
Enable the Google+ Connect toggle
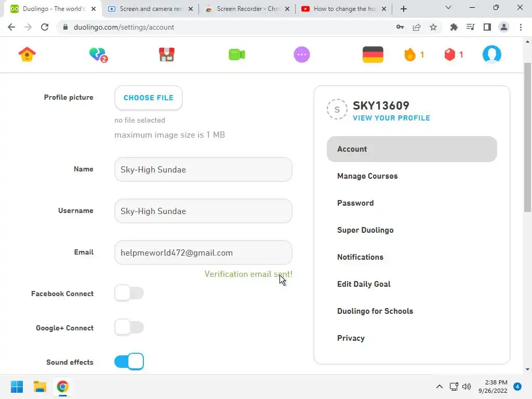pos(129,327)
